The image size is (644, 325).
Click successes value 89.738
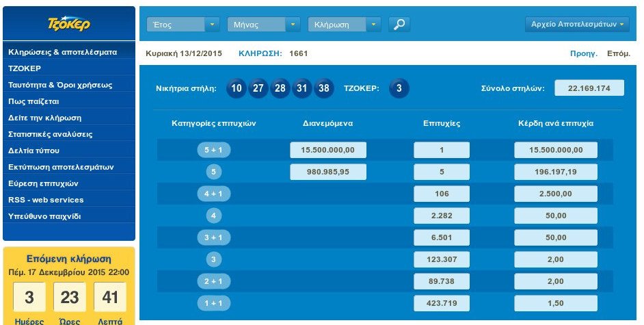coord(442,281)
